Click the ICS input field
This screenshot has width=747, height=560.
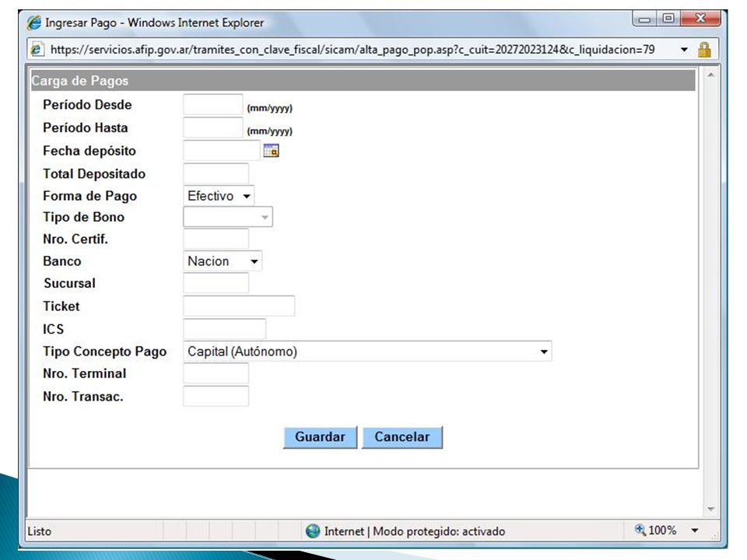pos(224,328)
